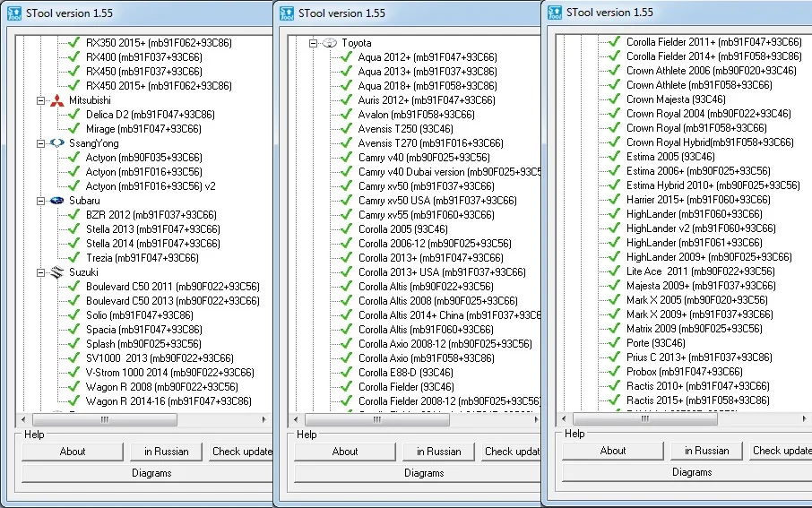Viewport: 812px width, 508px height.
Task: Click green checkmark beside Probox
Action: click(615, 371)
